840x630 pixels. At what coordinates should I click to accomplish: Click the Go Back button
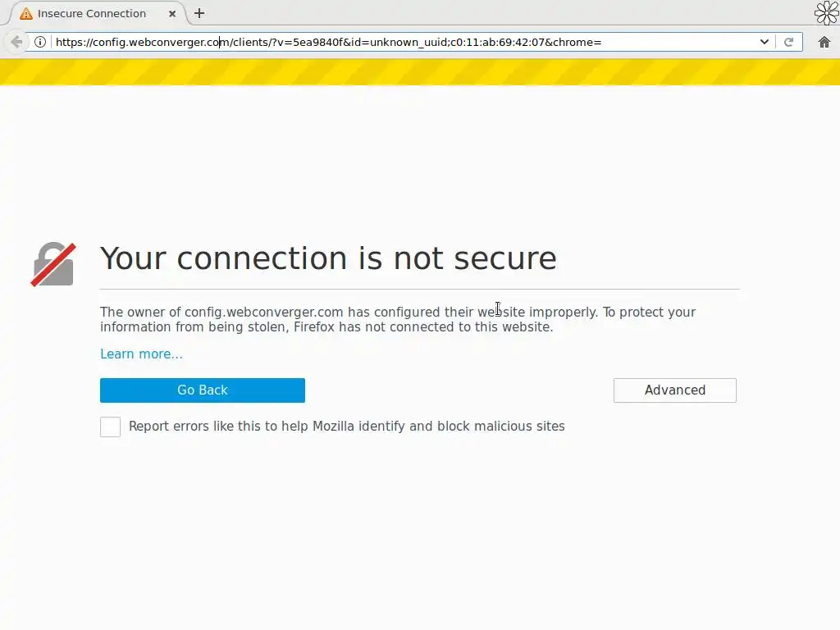[x=203, y=390]
